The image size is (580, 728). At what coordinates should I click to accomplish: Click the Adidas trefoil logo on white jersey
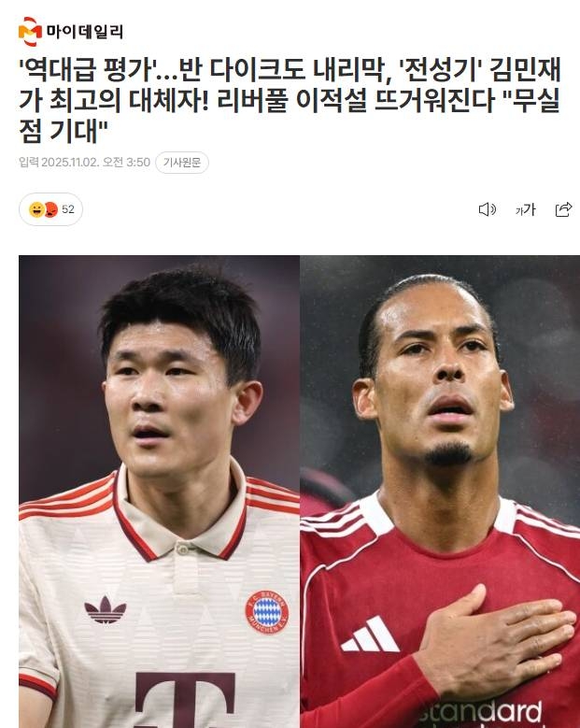coord(106,609)
